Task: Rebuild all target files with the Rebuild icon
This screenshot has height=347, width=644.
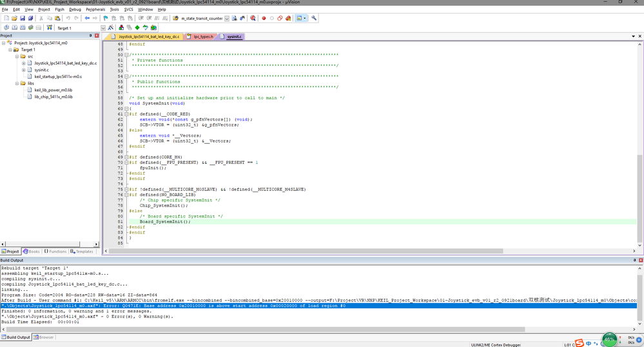Action: coord(23,28)
